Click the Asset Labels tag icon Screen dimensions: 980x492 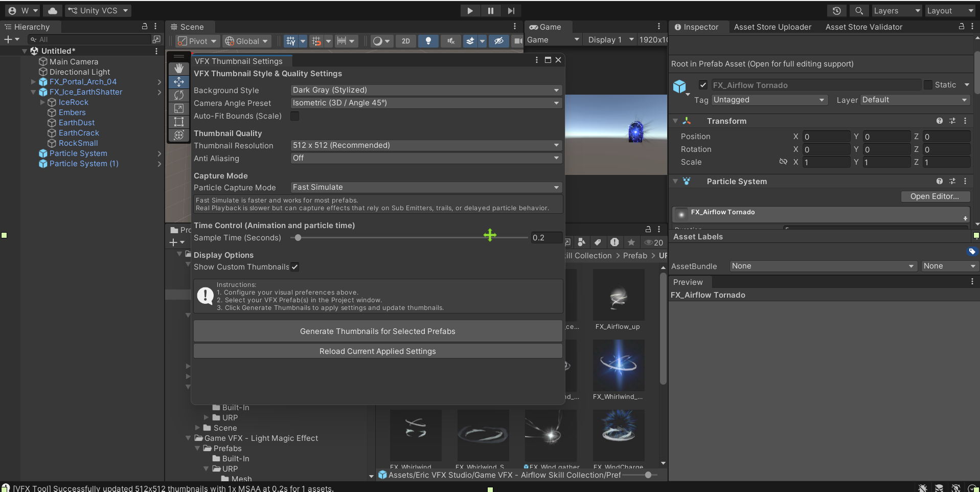coord(972,251)
